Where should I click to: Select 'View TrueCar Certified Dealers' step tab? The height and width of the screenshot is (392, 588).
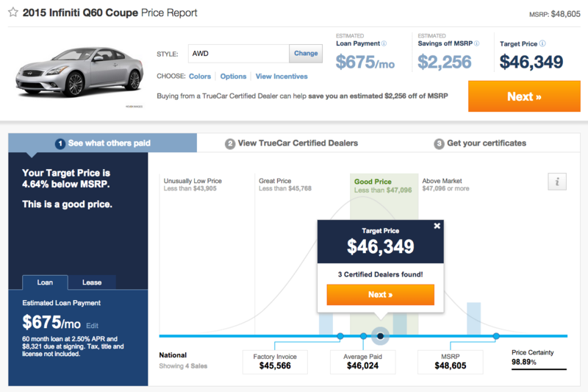[x=291, y=143]
